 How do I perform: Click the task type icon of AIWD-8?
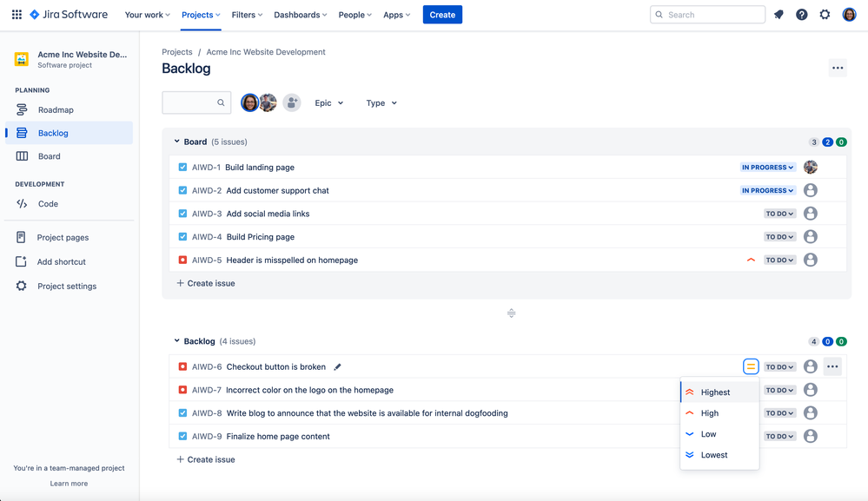(x=182, y=413)
